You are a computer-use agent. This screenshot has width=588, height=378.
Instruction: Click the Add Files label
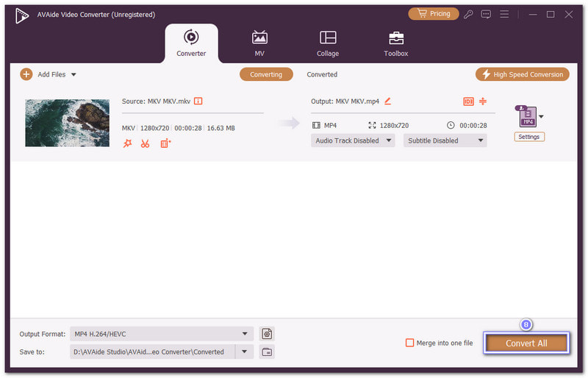(x=51, y=74)
